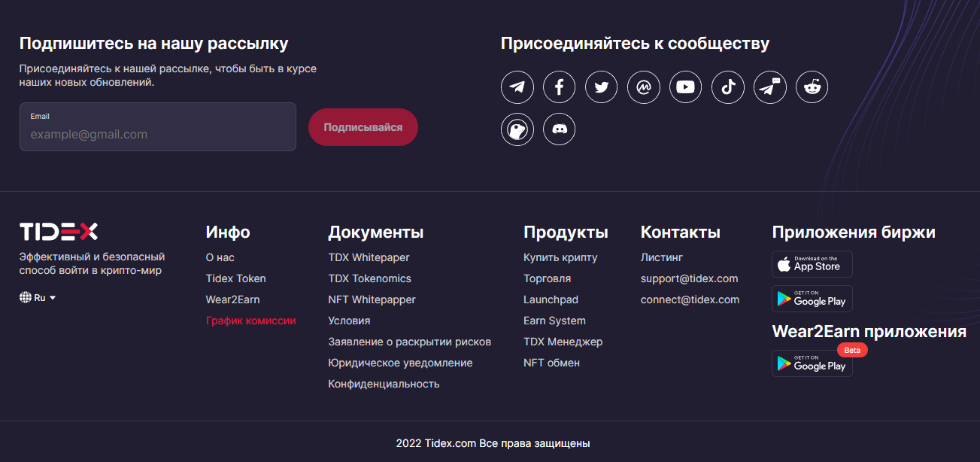Join the Discord server icon
The height and width of the screenshot is (462, 980).
tap(559, 129)
